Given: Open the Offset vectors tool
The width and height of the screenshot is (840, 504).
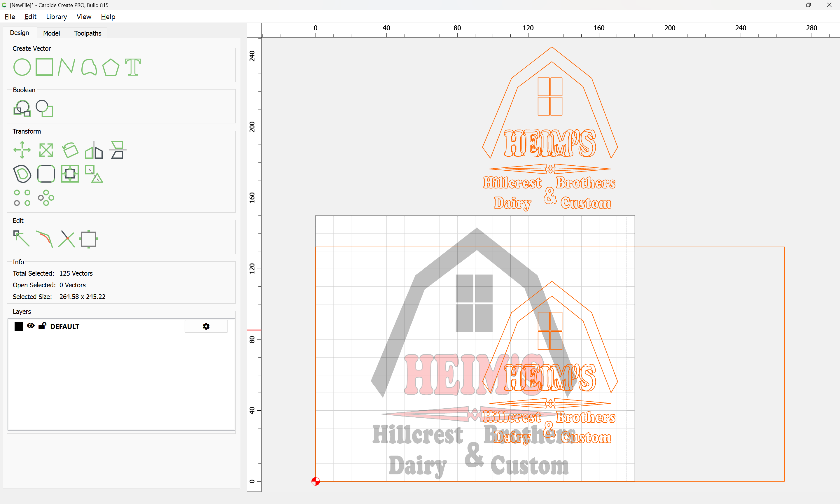Looking at the screenshot, I should point(22,174).
